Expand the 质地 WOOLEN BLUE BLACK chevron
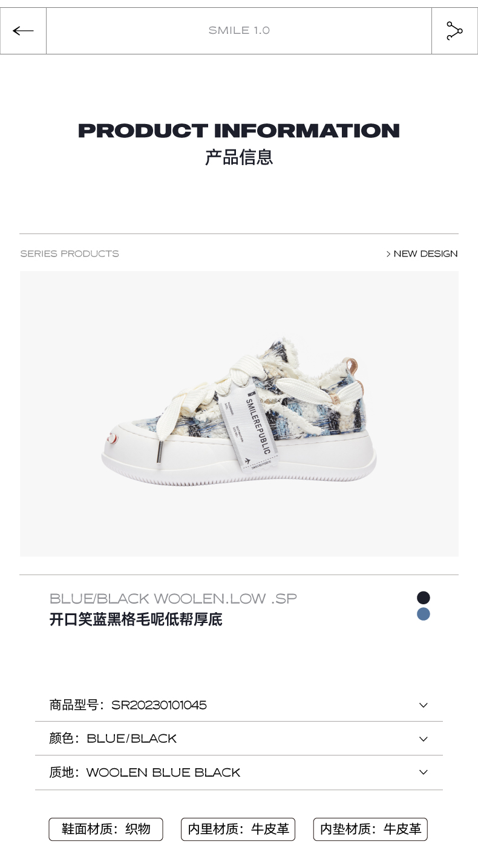The width and height of the screenshot is (478, 868). (424, 772)
